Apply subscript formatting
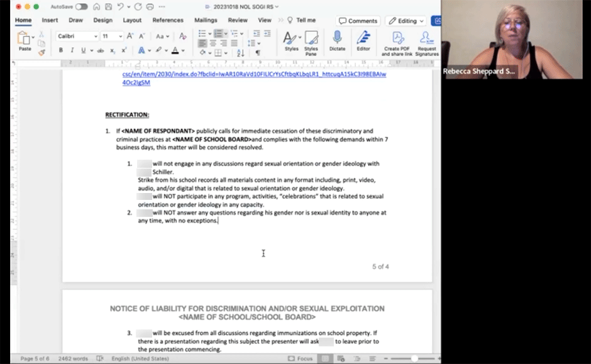The height and width of the screenshot is (364, 591). pyautogui.click(x=113, y=50)
